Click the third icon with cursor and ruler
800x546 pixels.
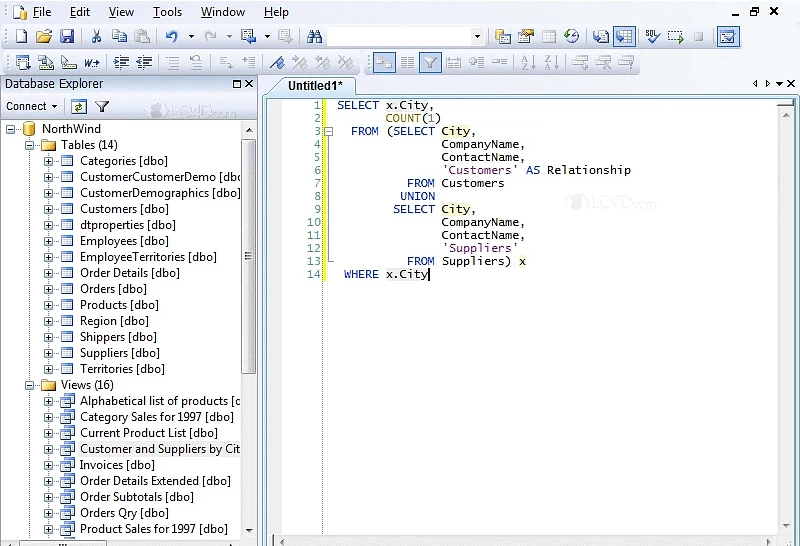tap(69, 63)
